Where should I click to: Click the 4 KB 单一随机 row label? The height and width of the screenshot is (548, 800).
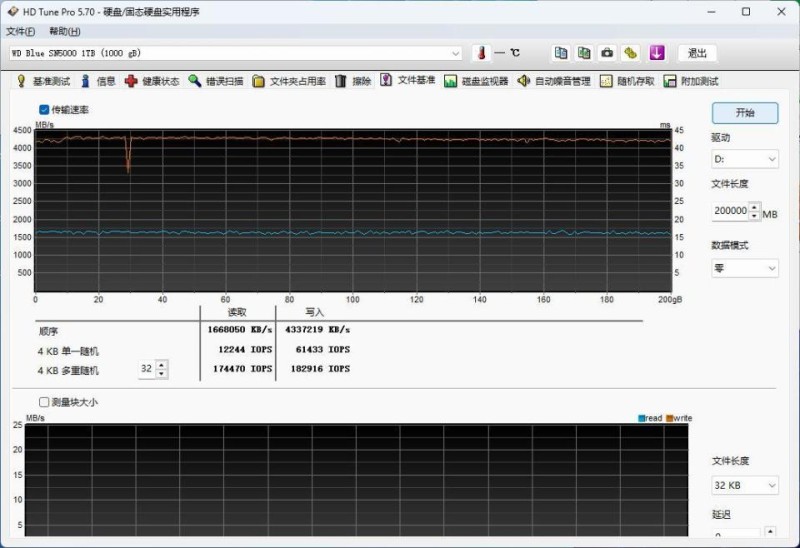[x=68, y=351]
